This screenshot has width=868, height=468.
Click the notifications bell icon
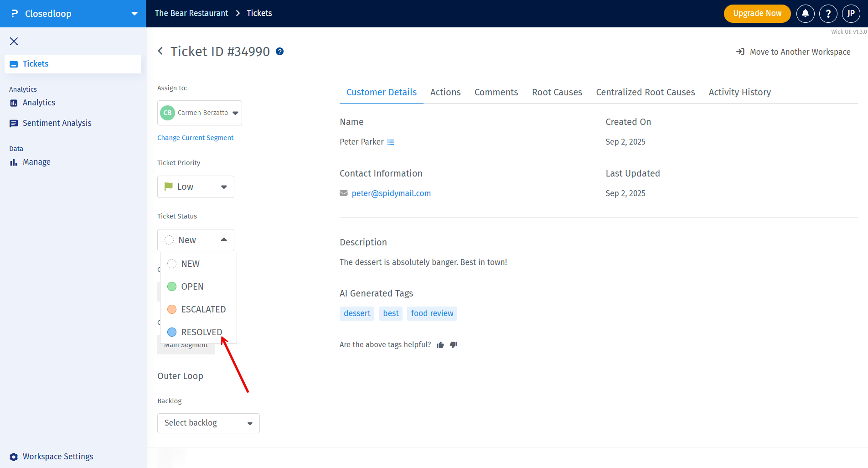click(805, 14)
